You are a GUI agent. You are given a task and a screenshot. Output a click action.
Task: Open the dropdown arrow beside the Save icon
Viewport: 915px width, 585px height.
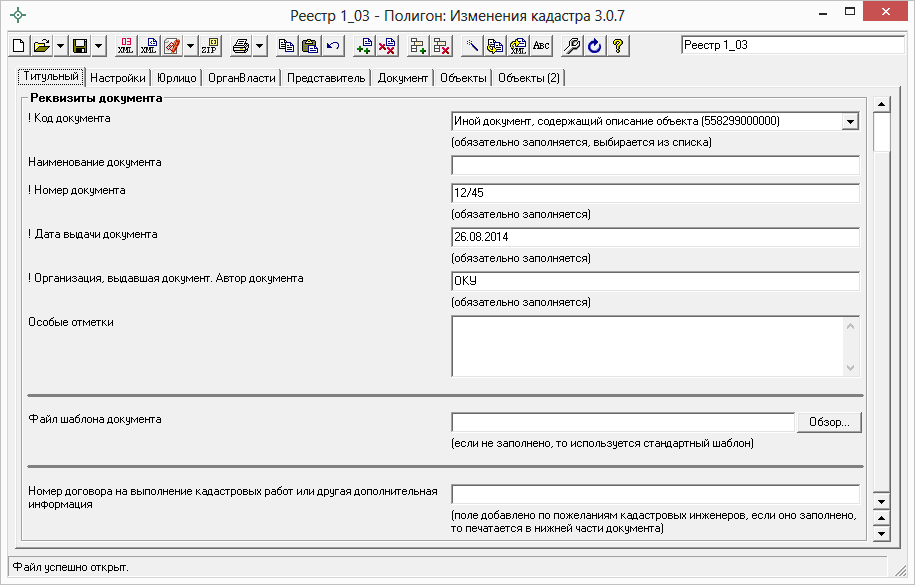tap(98, 46)
